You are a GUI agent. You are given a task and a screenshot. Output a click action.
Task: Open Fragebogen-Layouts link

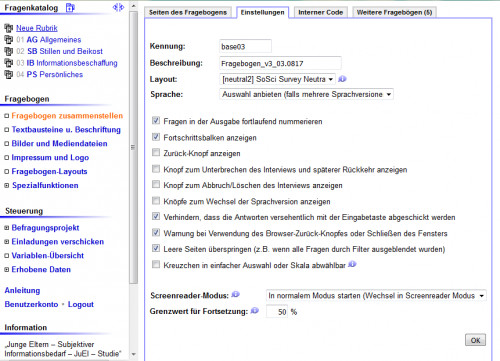pos(49,172)
